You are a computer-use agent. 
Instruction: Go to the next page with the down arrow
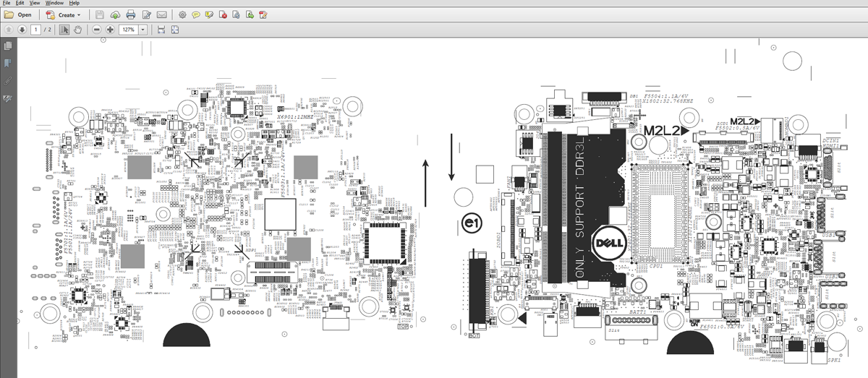point(22,30)
